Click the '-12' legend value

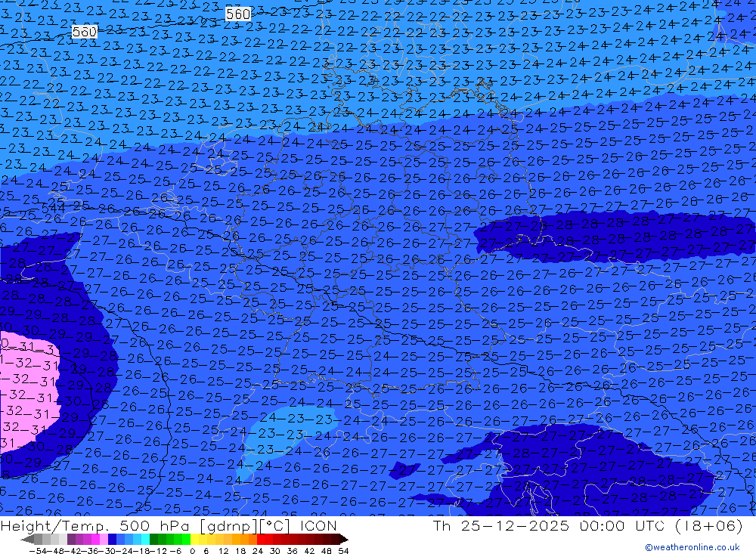[x=158, y=551]
